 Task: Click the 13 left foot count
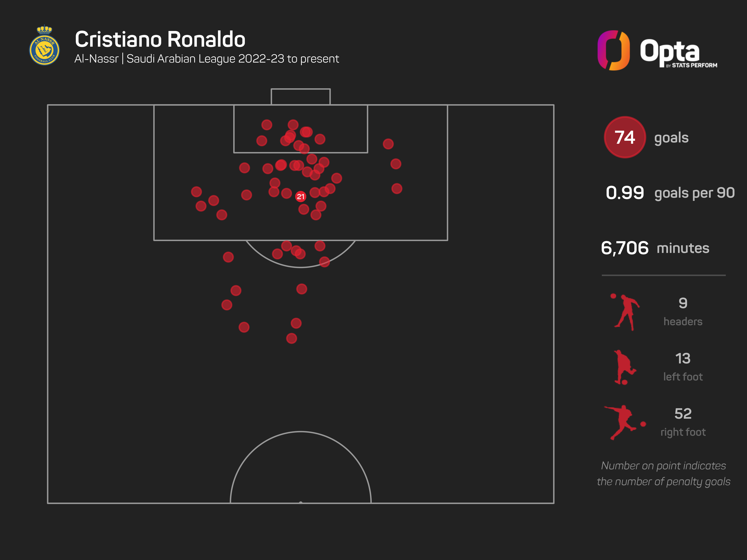pos(683,358)
